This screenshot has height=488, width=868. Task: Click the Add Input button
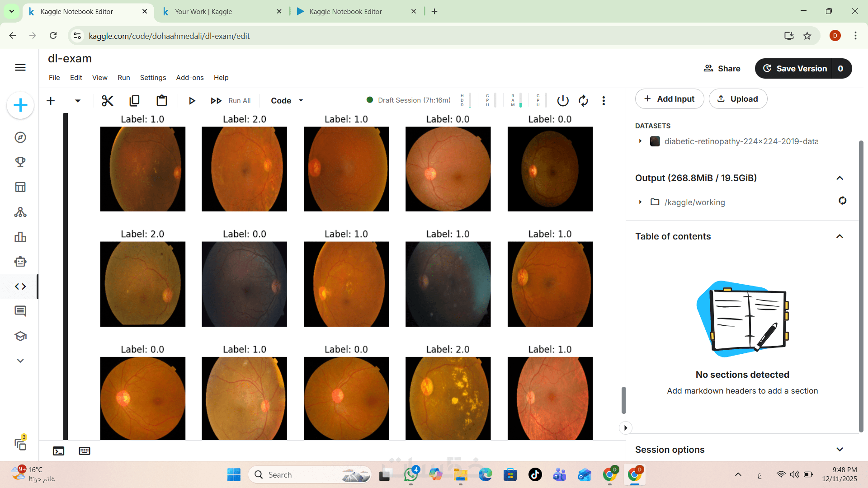(669, 99)
